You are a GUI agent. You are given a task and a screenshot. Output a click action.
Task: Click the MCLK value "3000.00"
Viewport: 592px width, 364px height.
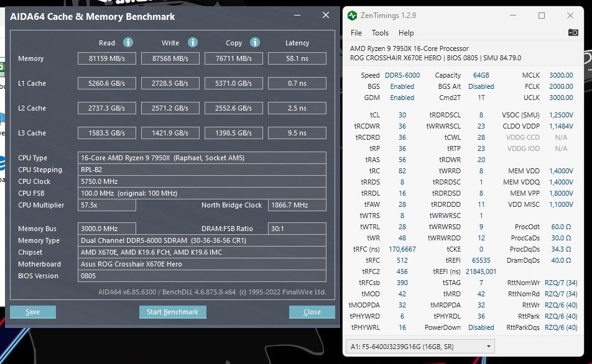[561, 75]
